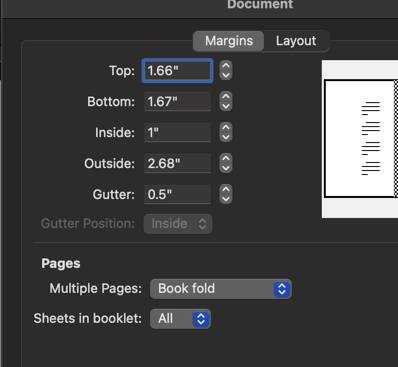Switch to the Layout tab

[x=296, y=41]
